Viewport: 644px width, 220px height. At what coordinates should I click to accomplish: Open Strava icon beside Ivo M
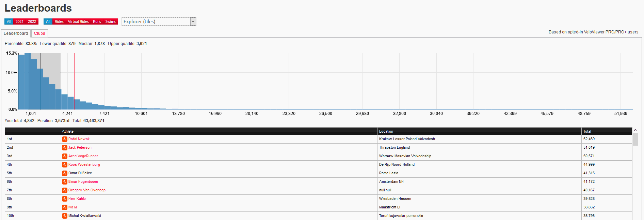(x=64, y=207)
